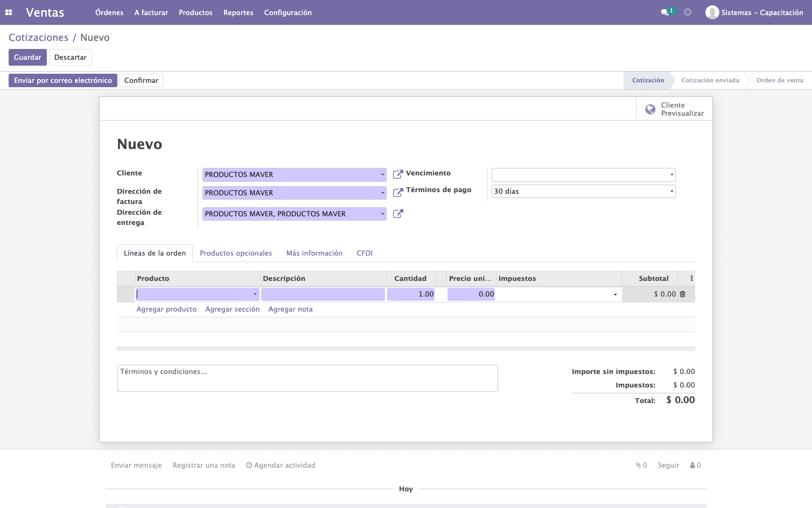Click Enviar por correo electrónico button
This screenshot has width=812, height=508.
point(63,81)
